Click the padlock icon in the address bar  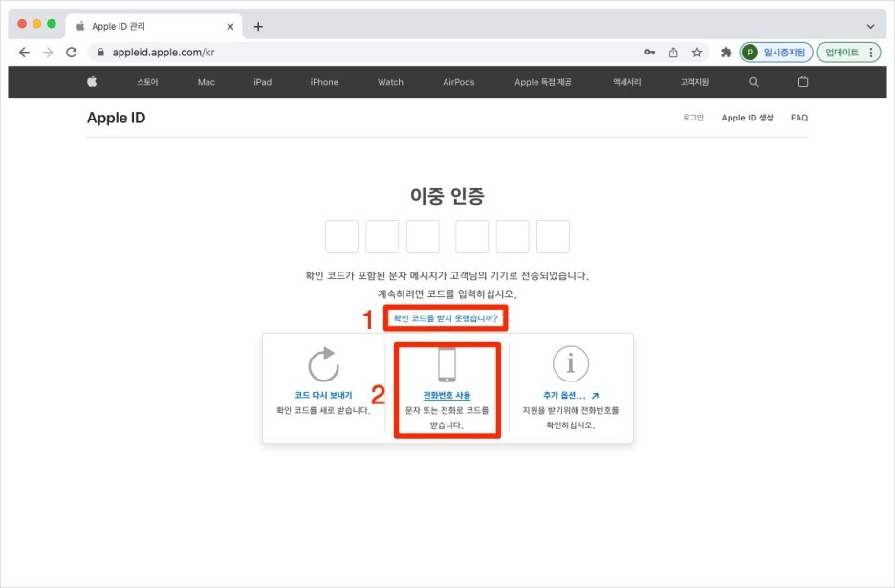101,53
